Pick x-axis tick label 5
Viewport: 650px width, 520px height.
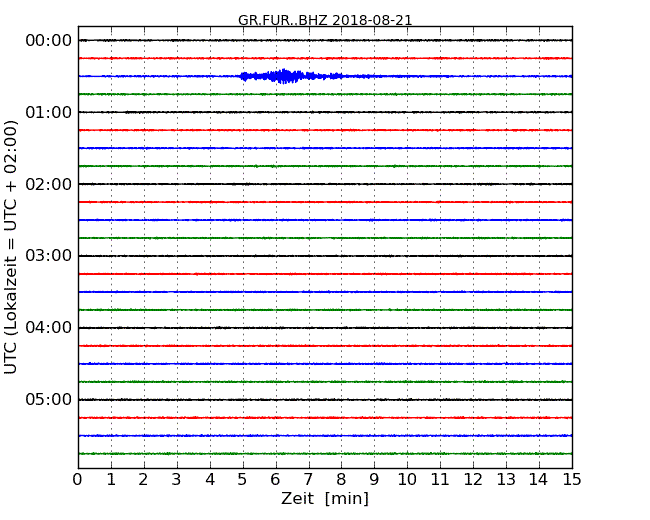click(243, 480)
